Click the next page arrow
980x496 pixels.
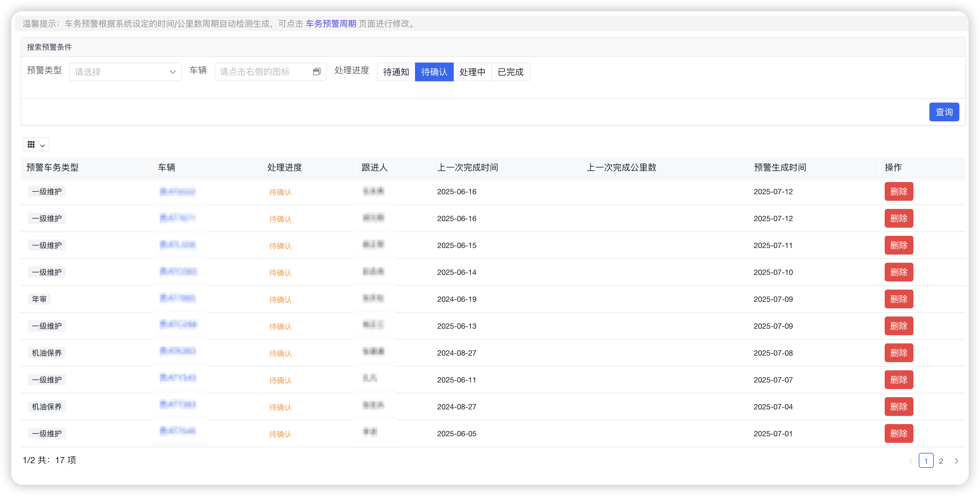957,461
